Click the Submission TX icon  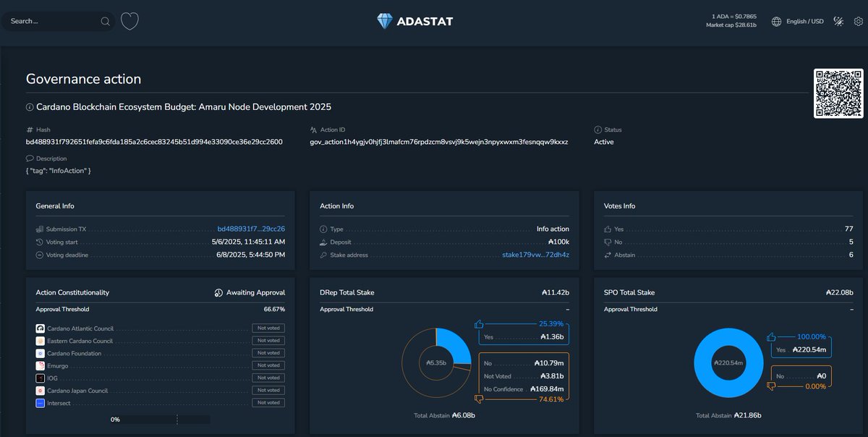[39, 229]
